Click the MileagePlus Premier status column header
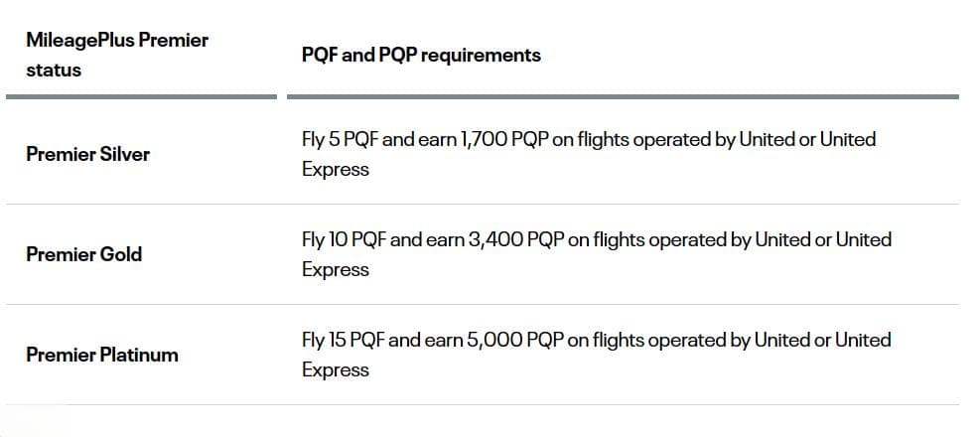980x437 pixels. point(117,55)
